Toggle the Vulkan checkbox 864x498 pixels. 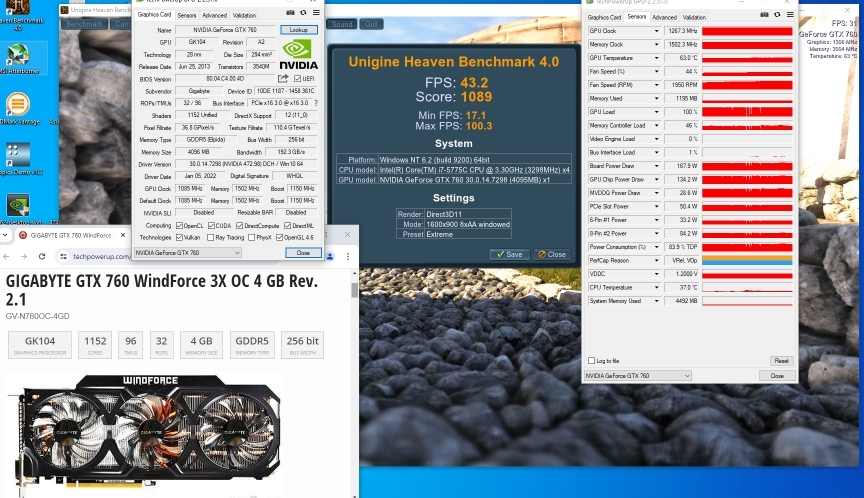click(179, 237)
